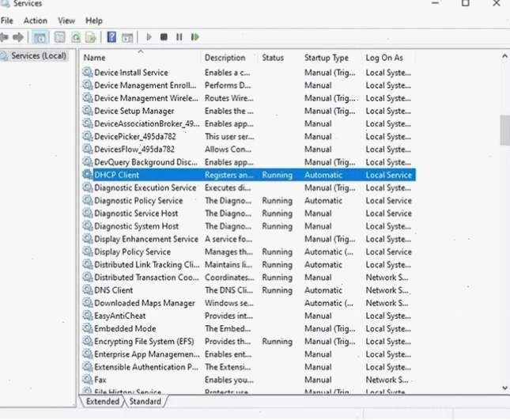Image resolution: width=510 pixels, height=420 pixels.
Task: Open the Help menu
Action: [94, 21]
